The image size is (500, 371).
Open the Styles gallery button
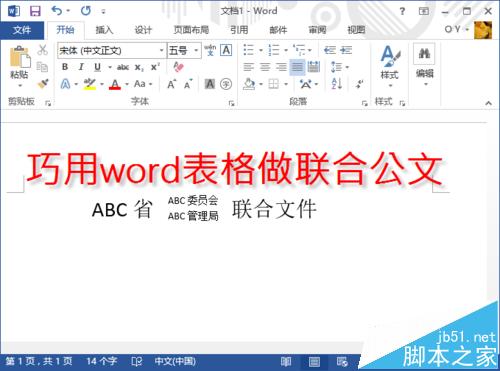click(x=390, y=66)
